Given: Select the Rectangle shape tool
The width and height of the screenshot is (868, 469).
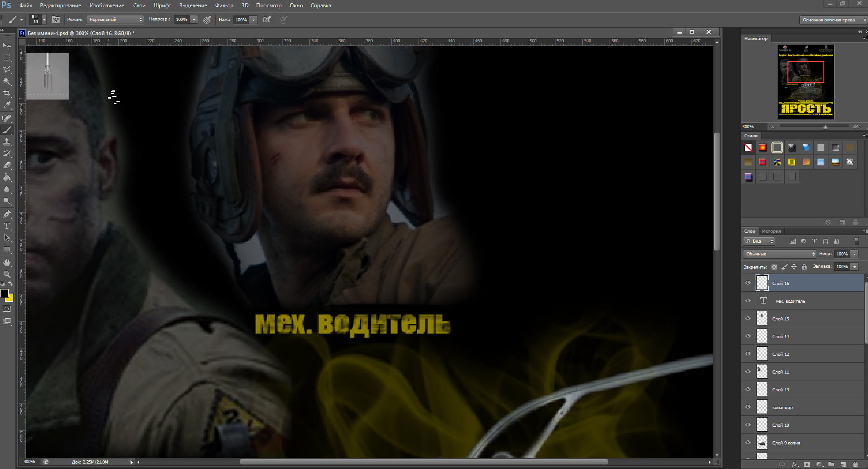Looking at the screenshot, I should [7, 250].
